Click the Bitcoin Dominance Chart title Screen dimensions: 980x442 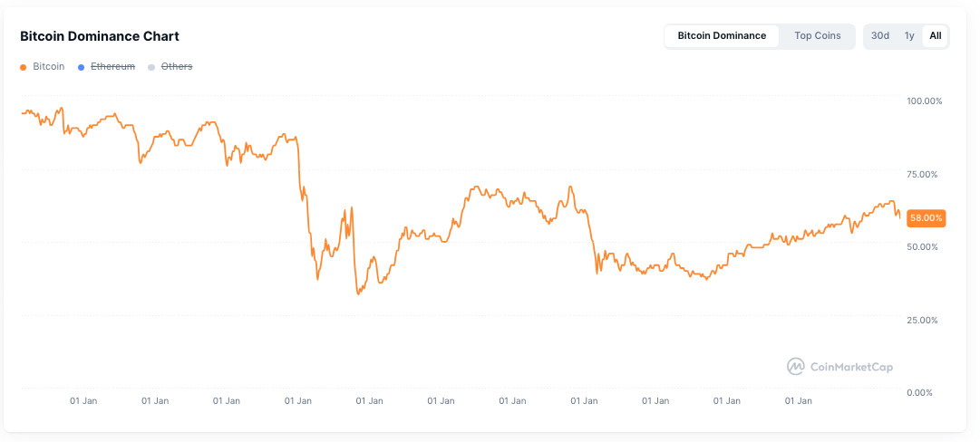pos(100,36)
